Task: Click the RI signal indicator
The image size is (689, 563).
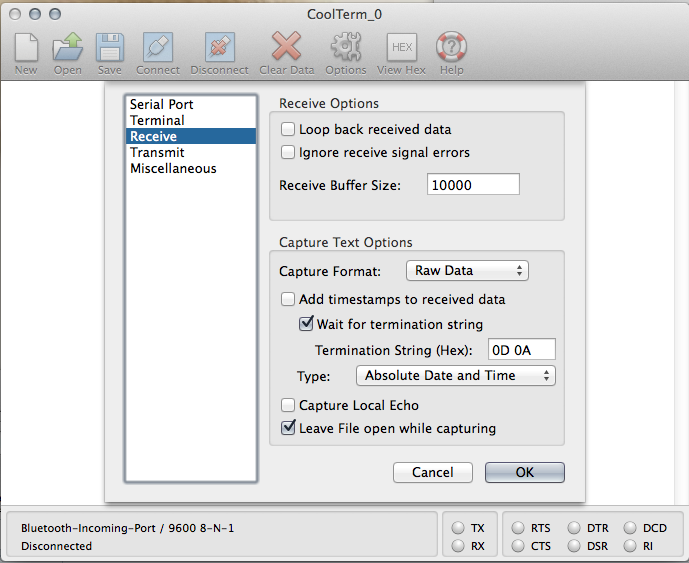Action: coord(630,546)
